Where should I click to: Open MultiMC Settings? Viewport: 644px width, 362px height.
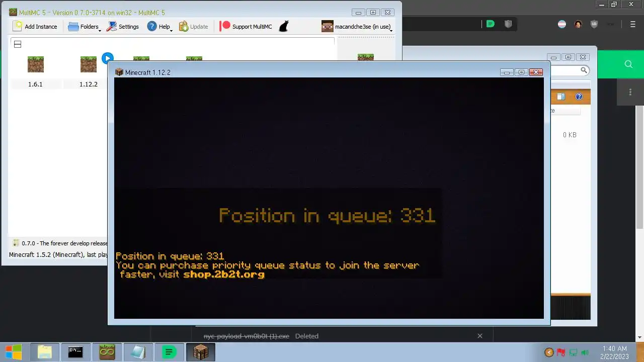click(x=122, y=27)
